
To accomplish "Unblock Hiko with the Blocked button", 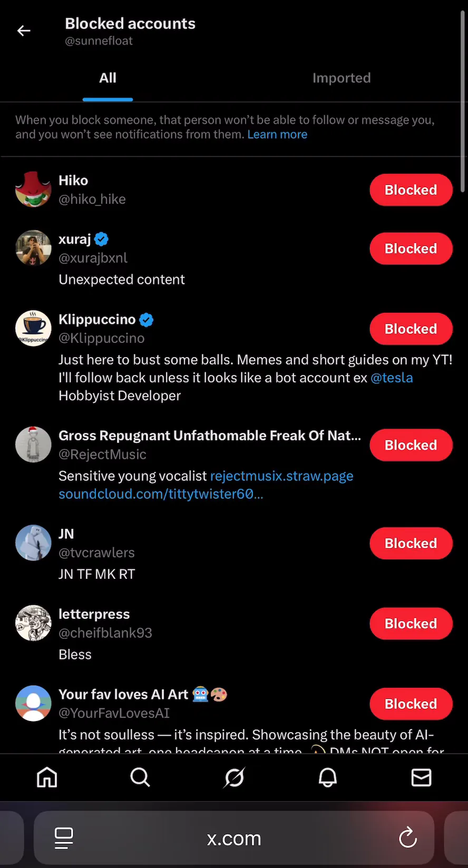I will [411, 190].
